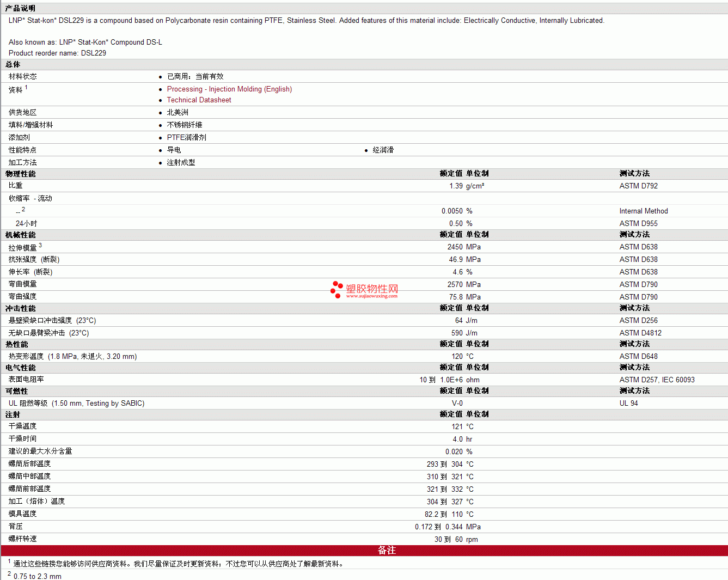Select ASTM D257, IEC 60093 method
This screenshot has width=728, height=580.
pyautogui.click(x=657, y=380)
